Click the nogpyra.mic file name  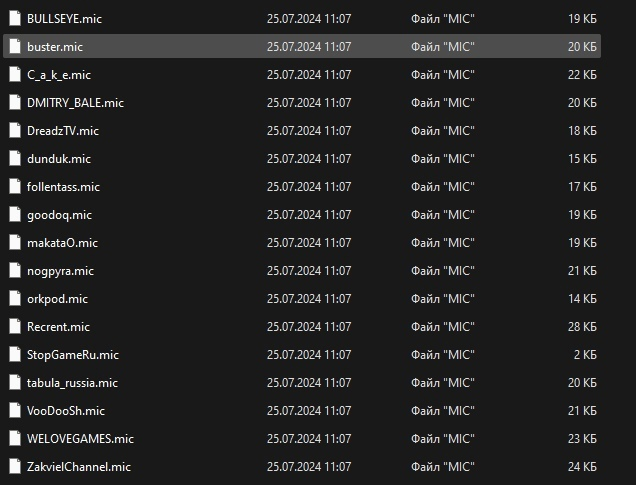tap(60, 270)
